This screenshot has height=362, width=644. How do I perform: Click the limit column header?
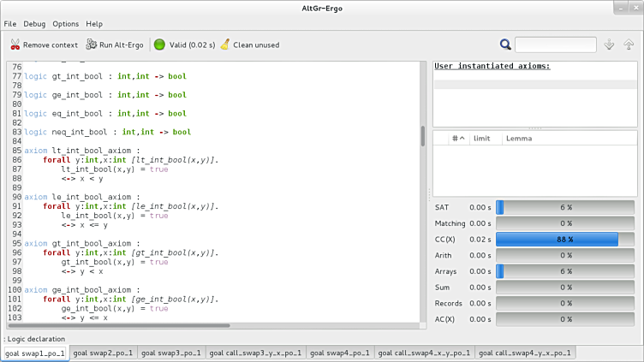[x=482, y=138]
